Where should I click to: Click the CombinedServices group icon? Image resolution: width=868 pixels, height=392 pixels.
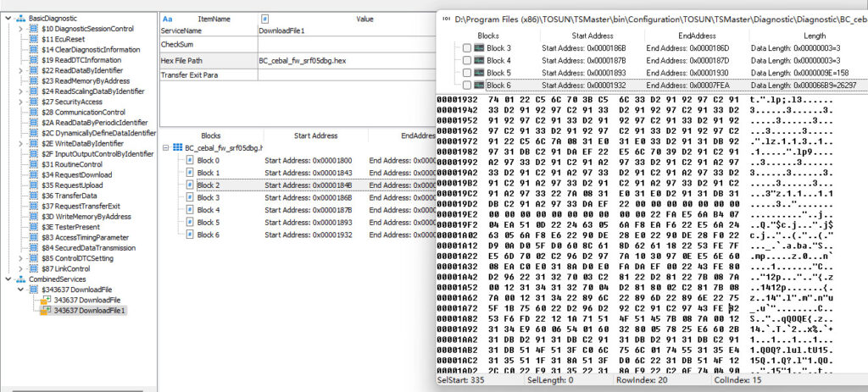[21, 279]
